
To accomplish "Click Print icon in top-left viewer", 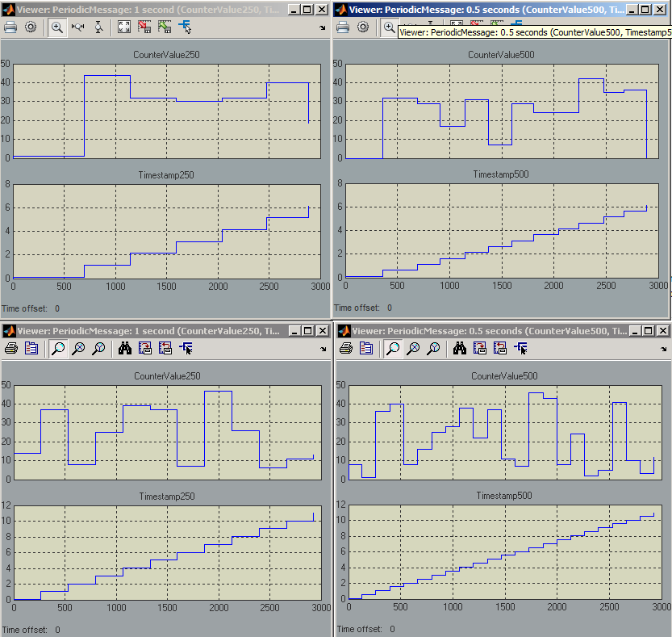I will click(x=10, y=27).
